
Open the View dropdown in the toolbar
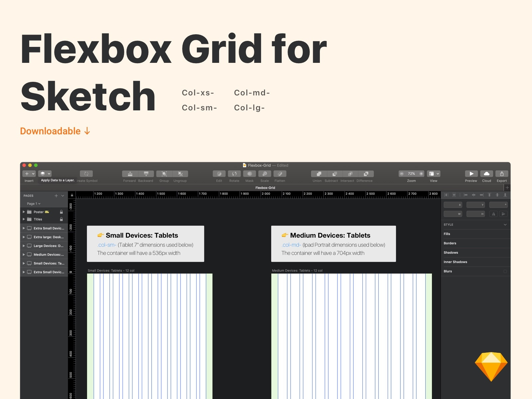coord(434,173)
